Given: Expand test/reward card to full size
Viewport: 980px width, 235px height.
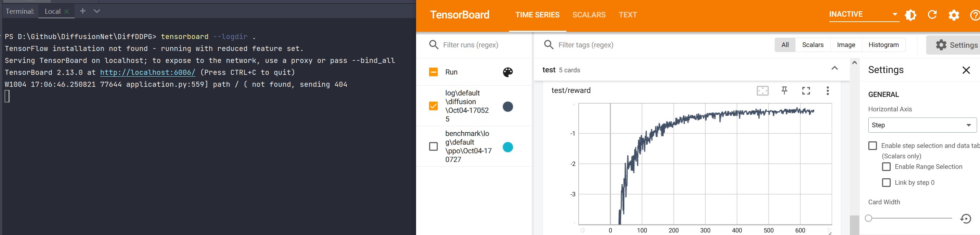Looking at the screenshot, I should pyautogui.click(x=806, y=91).
